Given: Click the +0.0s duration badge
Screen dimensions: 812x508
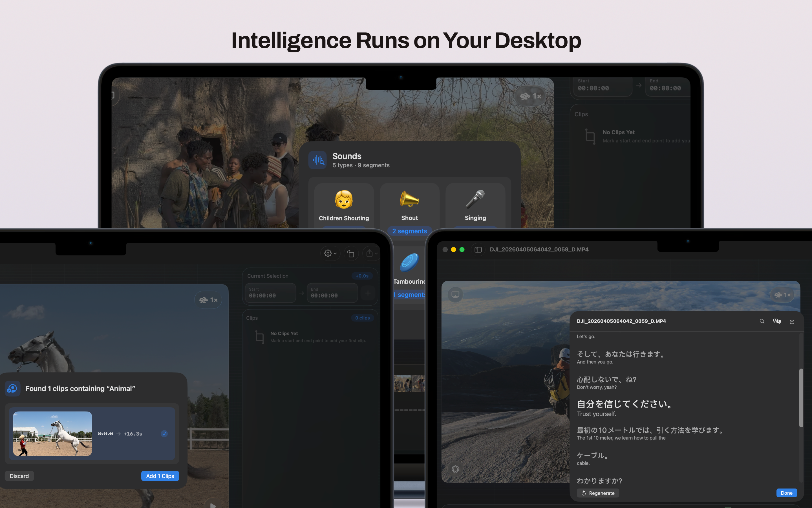Looking at the screenshot, I should pos(362,276).
